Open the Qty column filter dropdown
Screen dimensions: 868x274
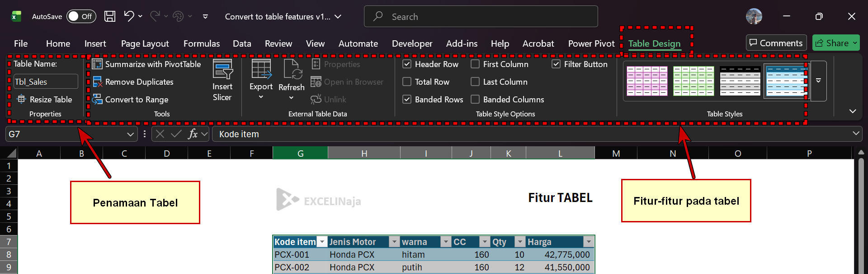pyautogui.click(x=520, y=242)
